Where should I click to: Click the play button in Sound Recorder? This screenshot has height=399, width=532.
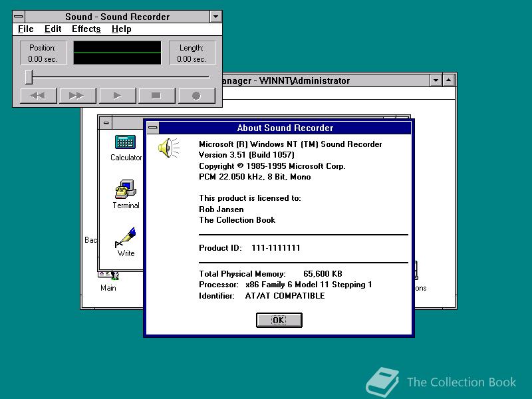[118, 96]
